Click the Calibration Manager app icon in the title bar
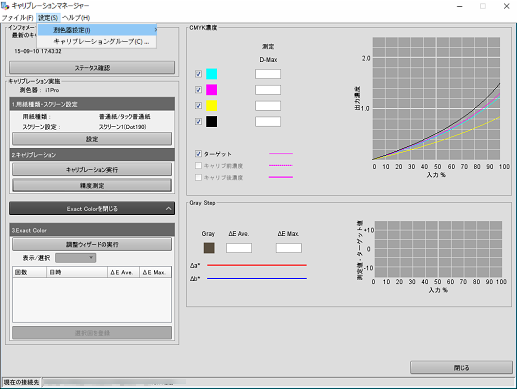Screen dimensions: 517x389 click(5, 6)
